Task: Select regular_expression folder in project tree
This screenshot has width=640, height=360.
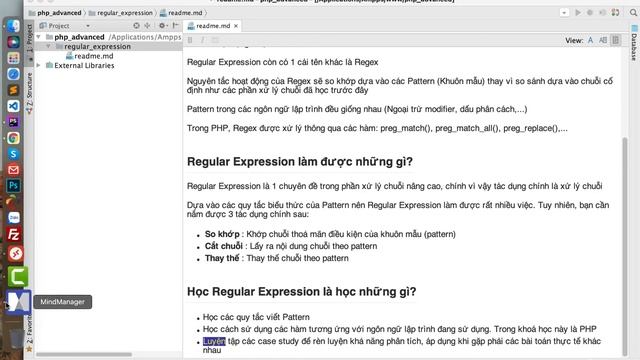Action: coord(98,47)
